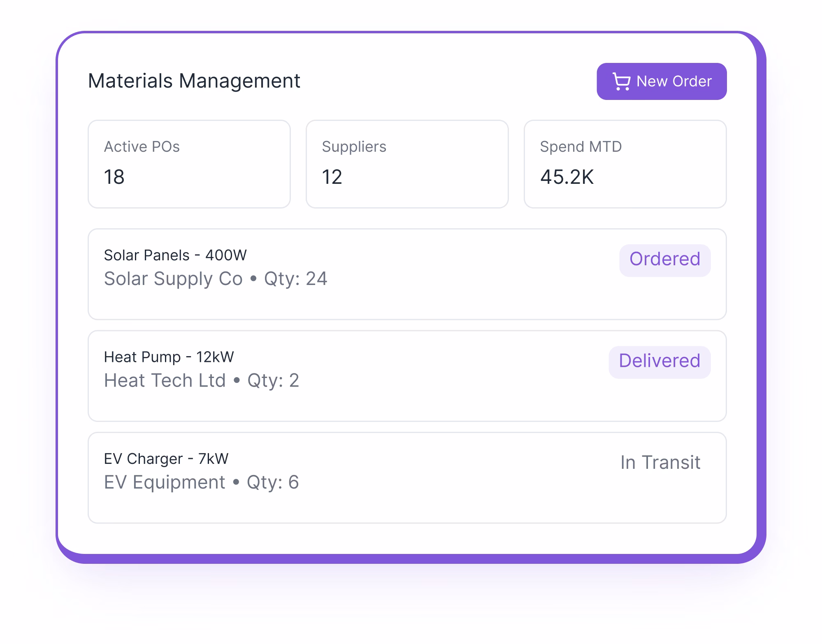Click the Materials Management title
The image size is (822, 644).
(x=194, y=81)
